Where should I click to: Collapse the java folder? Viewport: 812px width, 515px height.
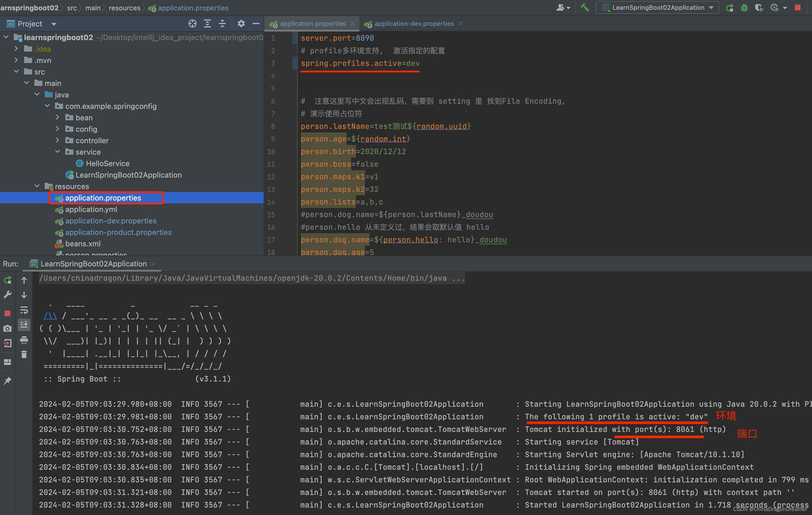point(37,94)
